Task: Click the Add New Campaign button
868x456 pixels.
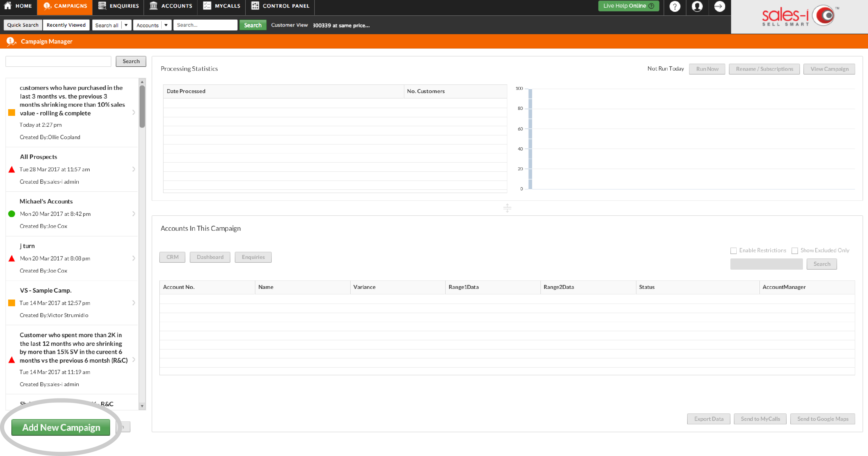Action: pyautogui.click(x=61, y=427)
